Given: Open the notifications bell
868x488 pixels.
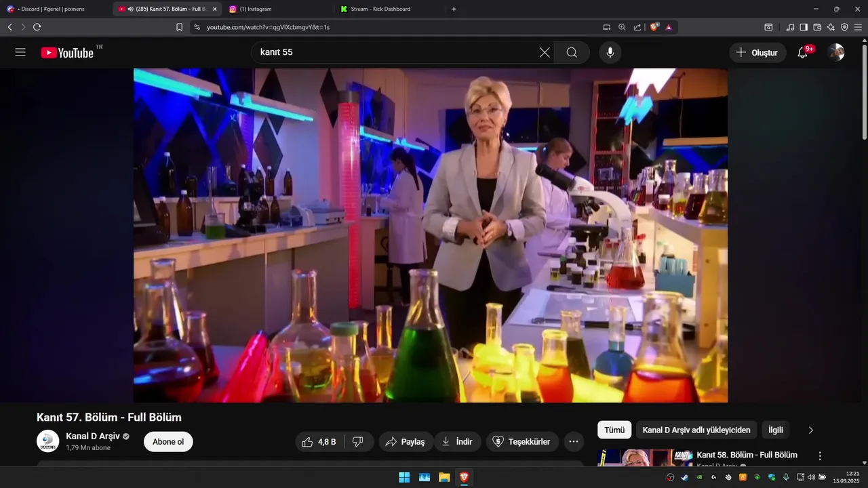Looking at the screenshot, I should [803, 52].
